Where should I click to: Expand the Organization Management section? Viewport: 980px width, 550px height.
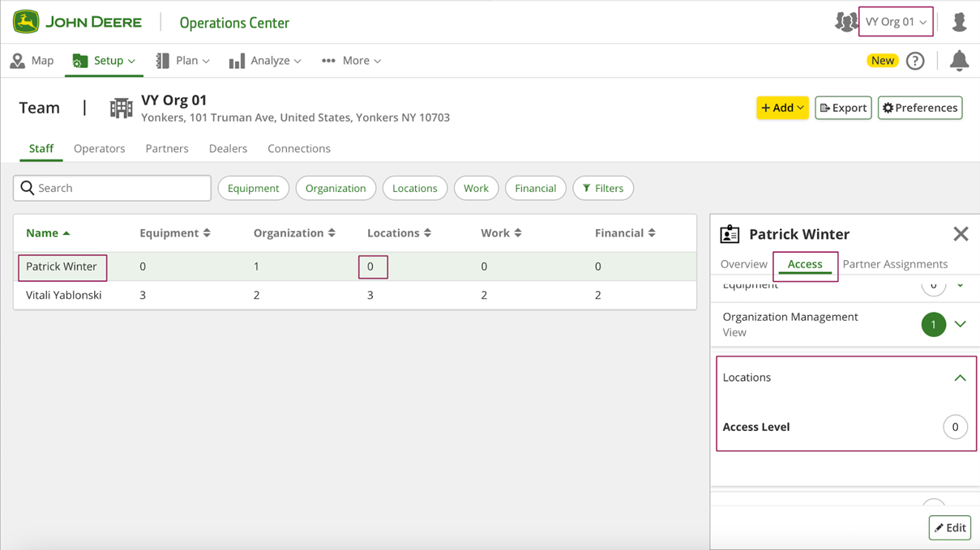960,324
